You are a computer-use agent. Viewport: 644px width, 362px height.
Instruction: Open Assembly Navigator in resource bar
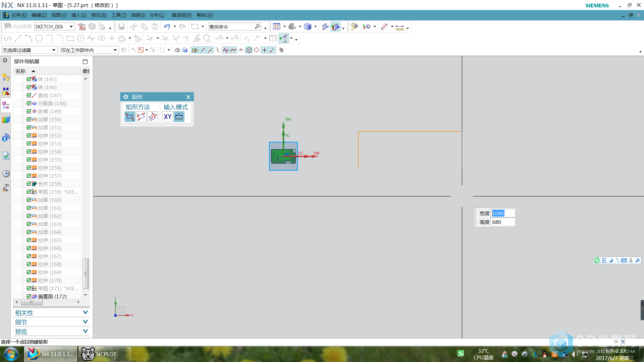pyautogui.click(x=6, y=77)
